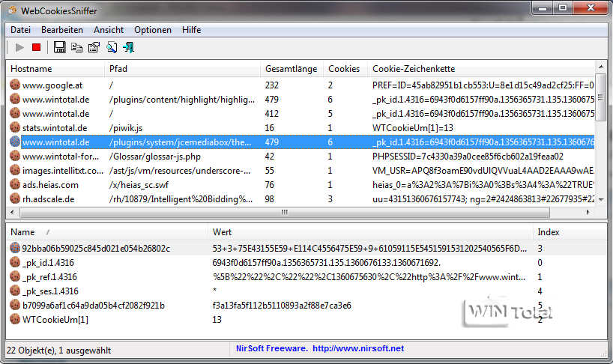Sort by the Gesamtlänge column header
This screenshot has width=613, height=364.
(x=292, y=69)
